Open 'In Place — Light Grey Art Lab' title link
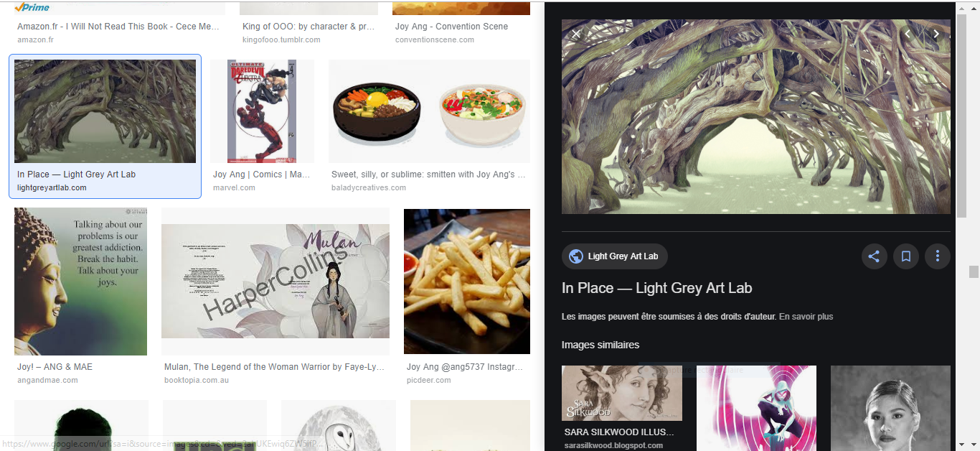This screenshot has width=980, height=451. point(656,288)
